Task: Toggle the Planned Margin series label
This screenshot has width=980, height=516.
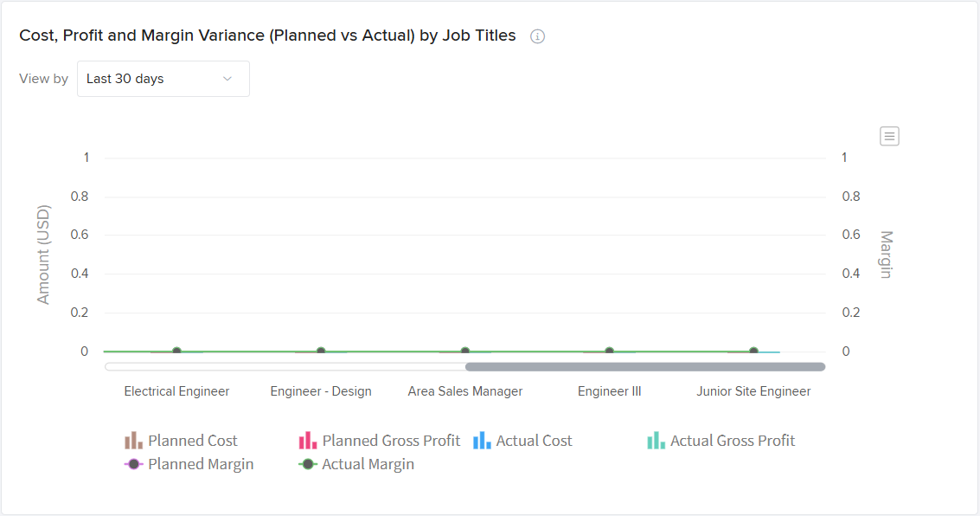Action: pos(201,464)
